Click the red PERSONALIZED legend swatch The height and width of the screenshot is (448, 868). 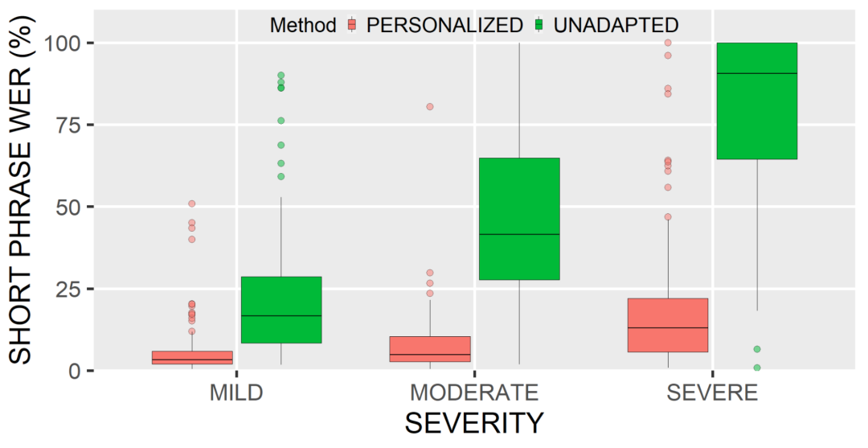click(351, 25)
